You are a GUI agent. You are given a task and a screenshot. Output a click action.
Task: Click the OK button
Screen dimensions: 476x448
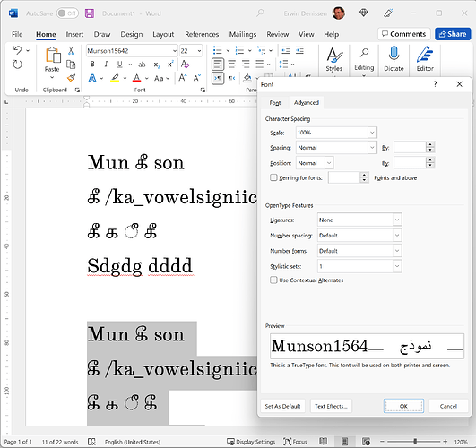403,406
